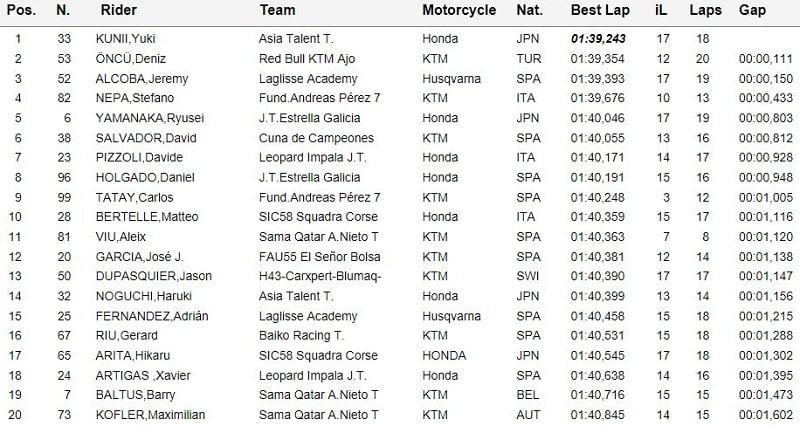Click the uppercase HONDA motorcycle cell

click(444, 355)
